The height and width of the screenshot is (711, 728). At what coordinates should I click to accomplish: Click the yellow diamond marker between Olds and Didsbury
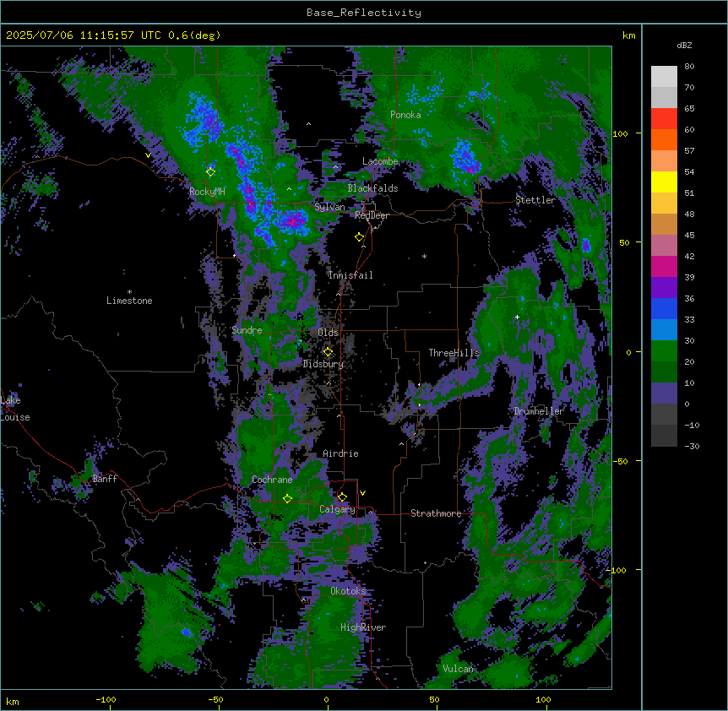[328, 352]
